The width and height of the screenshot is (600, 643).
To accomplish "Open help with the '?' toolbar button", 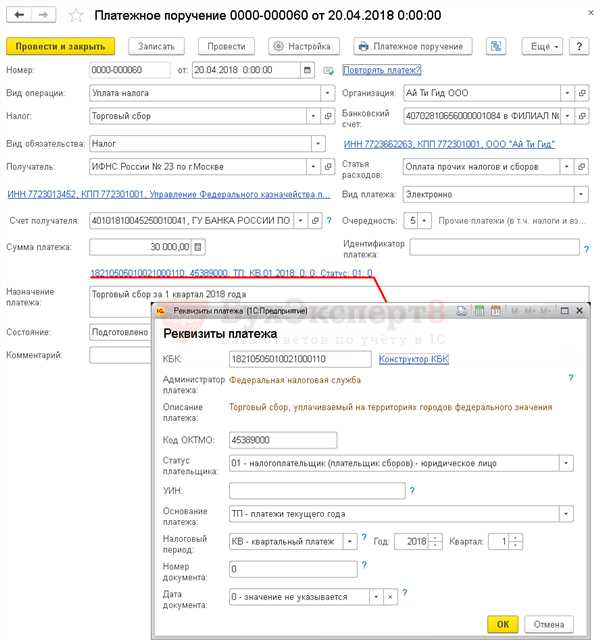I will click(579, 46).
